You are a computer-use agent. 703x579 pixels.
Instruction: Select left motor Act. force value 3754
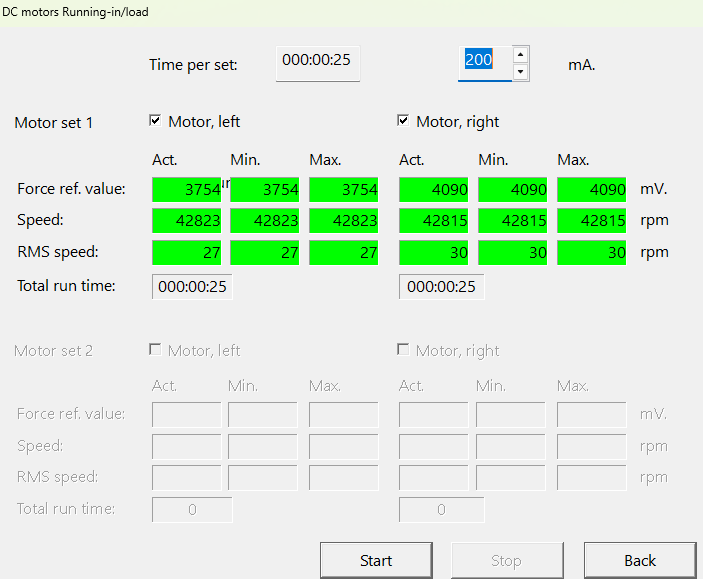tap(187, 189)
